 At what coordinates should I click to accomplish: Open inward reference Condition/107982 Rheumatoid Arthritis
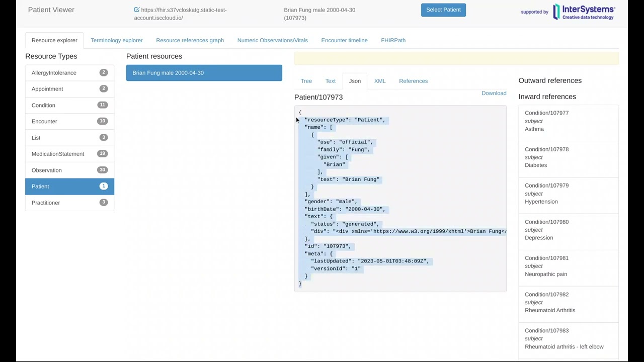[x=569, y=304]
